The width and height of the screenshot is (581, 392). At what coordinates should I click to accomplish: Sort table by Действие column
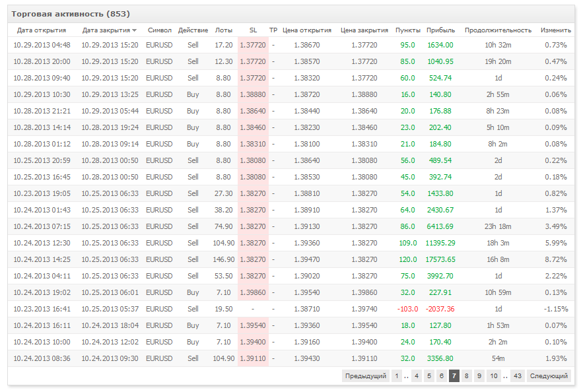193,30
